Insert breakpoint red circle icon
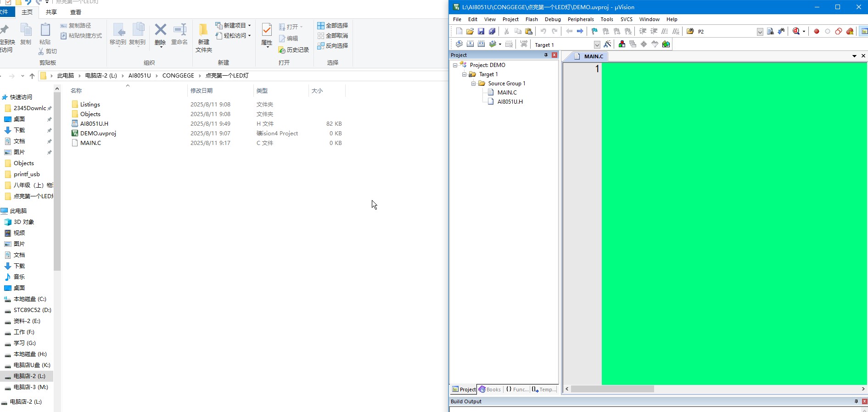This screenshot has height=412, width=868. (817, 31)
